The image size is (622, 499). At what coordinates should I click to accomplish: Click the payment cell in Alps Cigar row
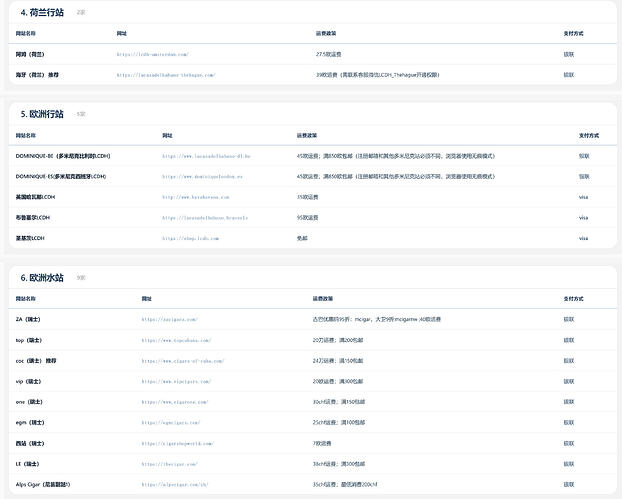569,485
